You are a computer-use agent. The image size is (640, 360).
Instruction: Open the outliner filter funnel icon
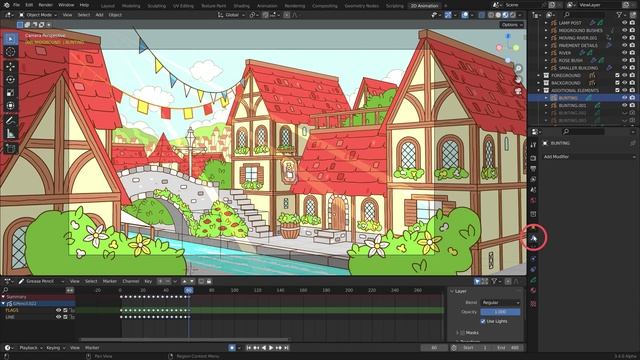coord(619,15)
